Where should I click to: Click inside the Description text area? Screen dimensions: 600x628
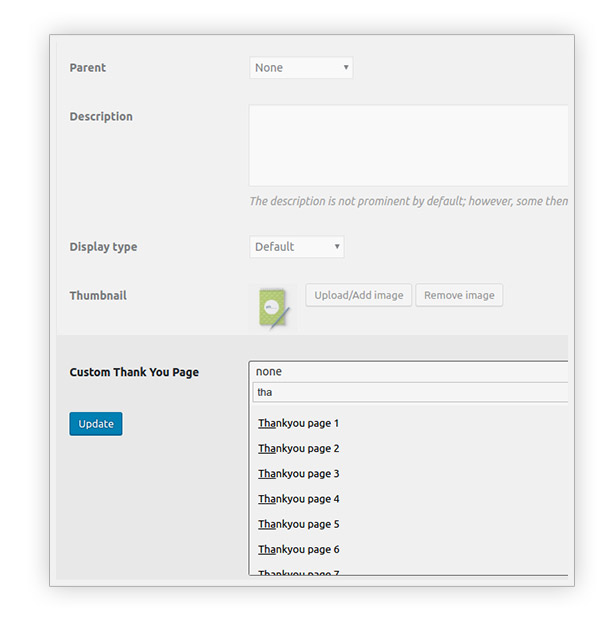(408, 145)
